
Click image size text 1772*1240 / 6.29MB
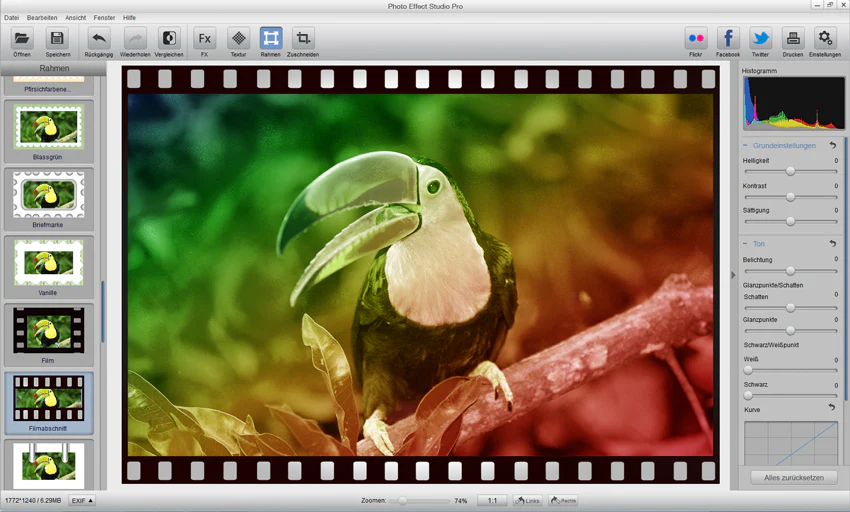tap(33, 500)
